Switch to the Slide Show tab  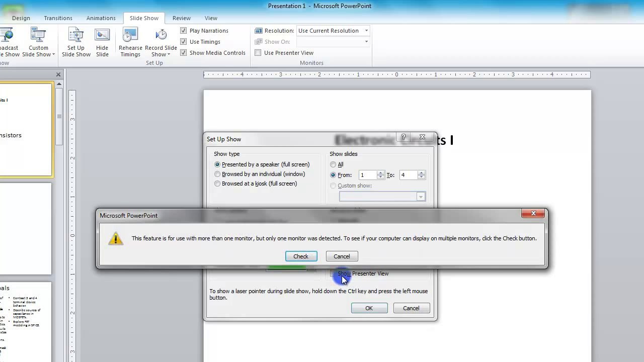144,18
